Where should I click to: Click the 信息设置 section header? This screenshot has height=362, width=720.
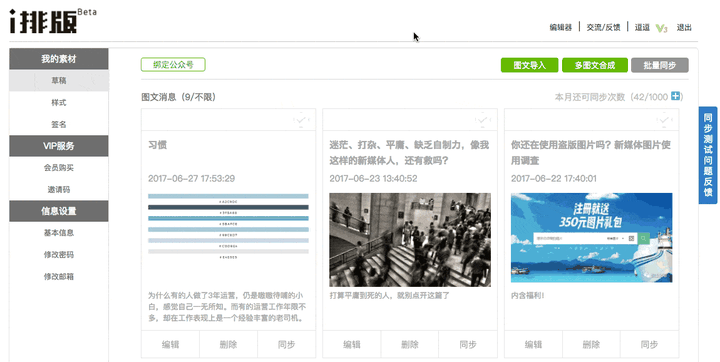(59, 211)
